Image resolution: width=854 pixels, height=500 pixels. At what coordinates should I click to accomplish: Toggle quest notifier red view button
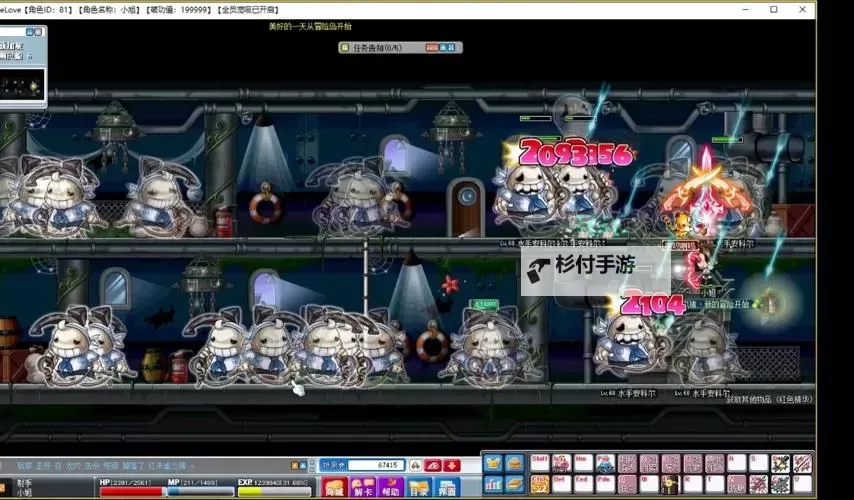pos(431,47)
